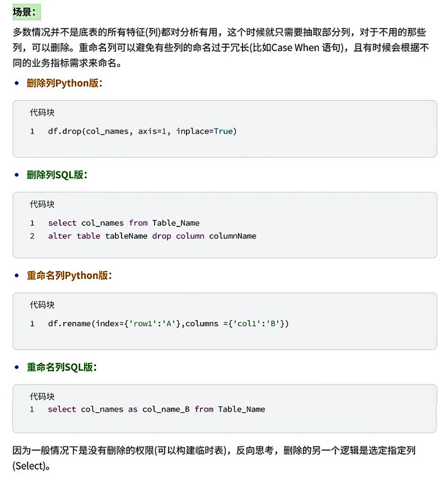
Task: Click the 重命名列Python版 heading
Action: click(x=69, y=275)
